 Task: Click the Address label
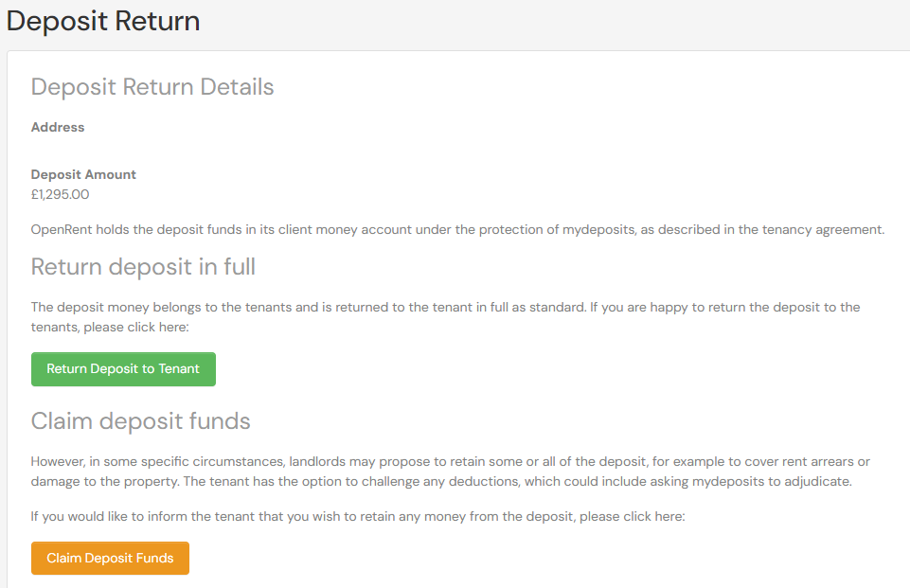(58, 127)
